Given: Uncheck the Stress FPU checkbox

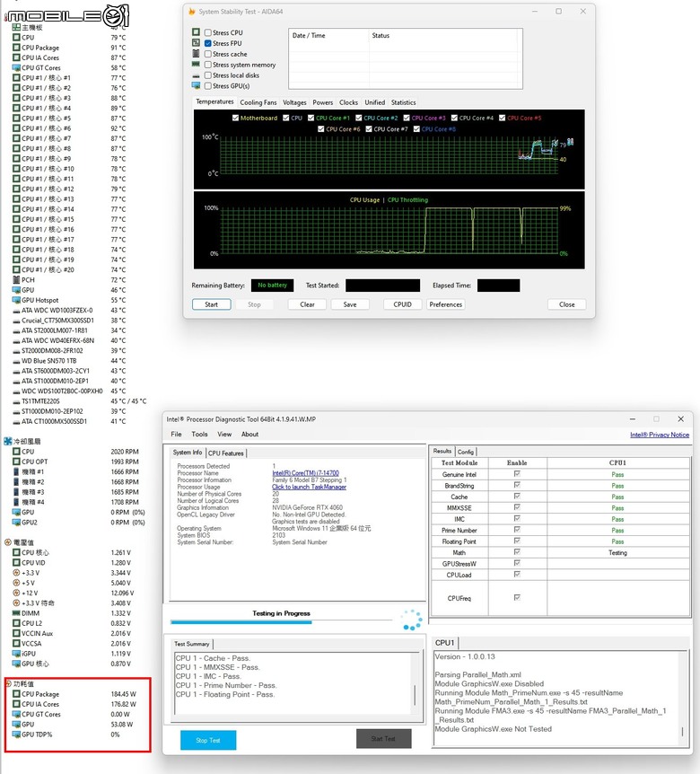Looking at the screenshot, I should tap(208, 43).
